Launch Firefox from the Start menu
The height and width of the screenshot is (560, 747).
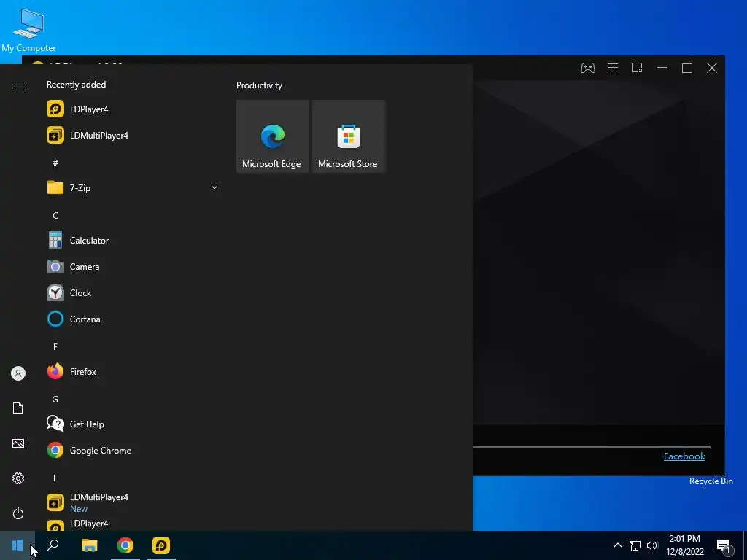[x=132, y=371]
